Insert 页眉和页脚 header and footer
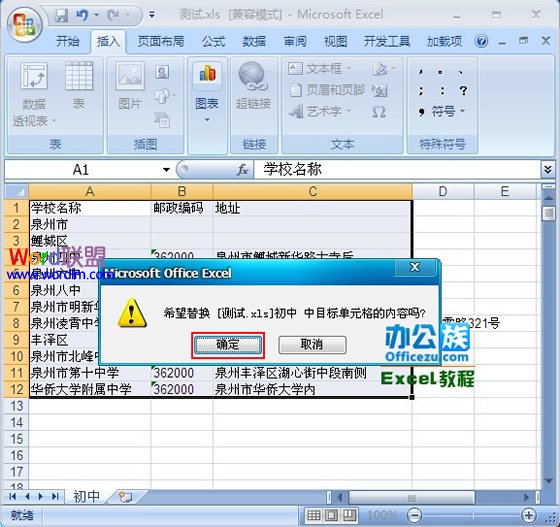560x527 pixels. click(326, 90)
